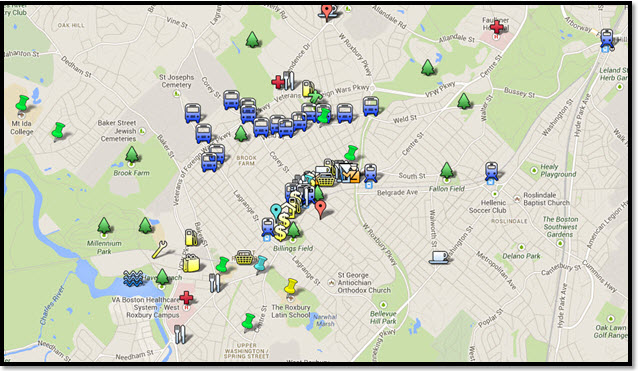Select the 'Baker Street Jewish Cemeteries' label

(x=117, y=131)
